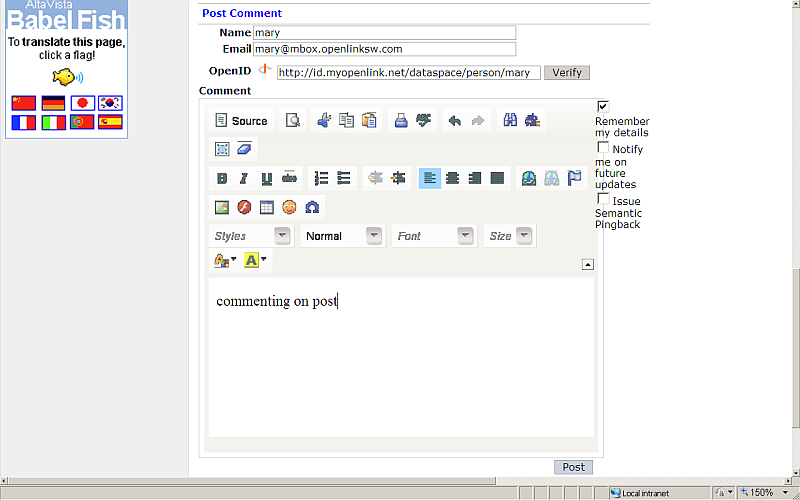The width and height of the screenshot is (800, 500).
Task: Translate page with Portuguese flag
Action: pyautogui.click(x=82, y=122)
